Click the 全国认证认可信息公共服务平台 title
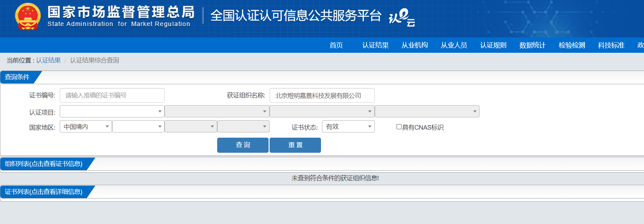Screen dimensions: 644x224 coord(296,16)
